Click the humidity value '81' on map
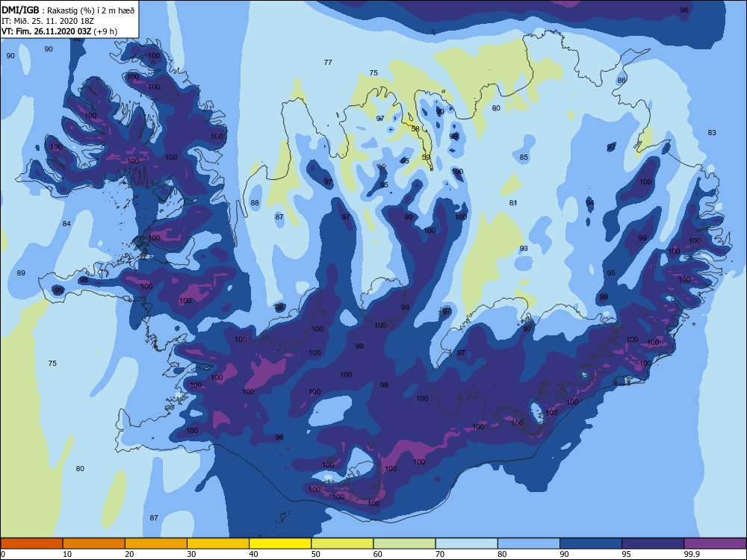 (x=513, y=202)
